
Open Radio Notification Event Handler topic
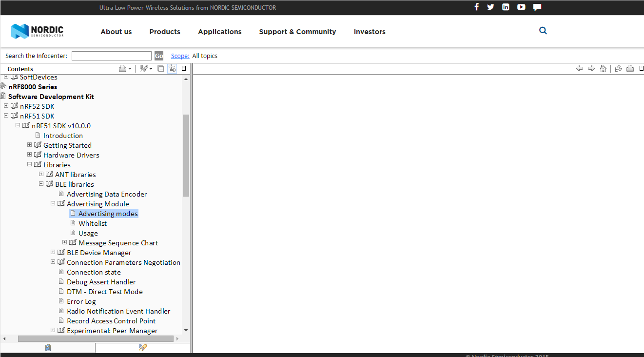pos(118,311)
